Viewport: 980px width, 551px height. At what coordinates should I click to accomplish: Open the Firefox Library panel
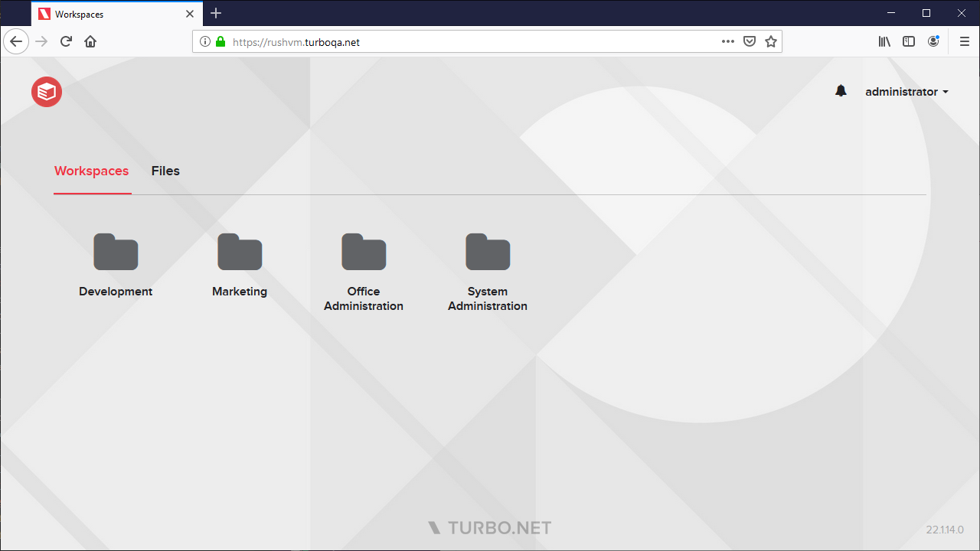884,41
